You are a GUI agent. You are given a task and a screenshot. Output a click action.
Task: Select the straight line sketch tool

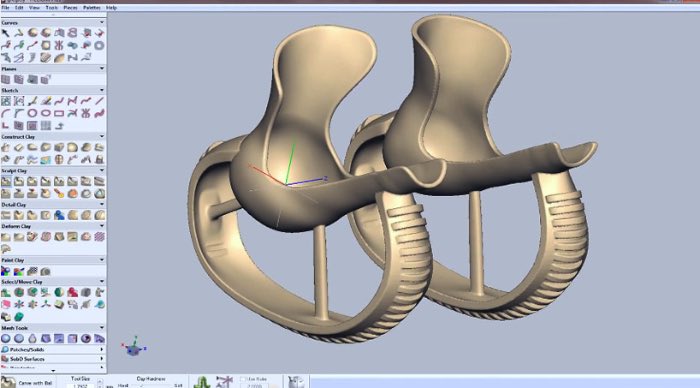[99, 101]
